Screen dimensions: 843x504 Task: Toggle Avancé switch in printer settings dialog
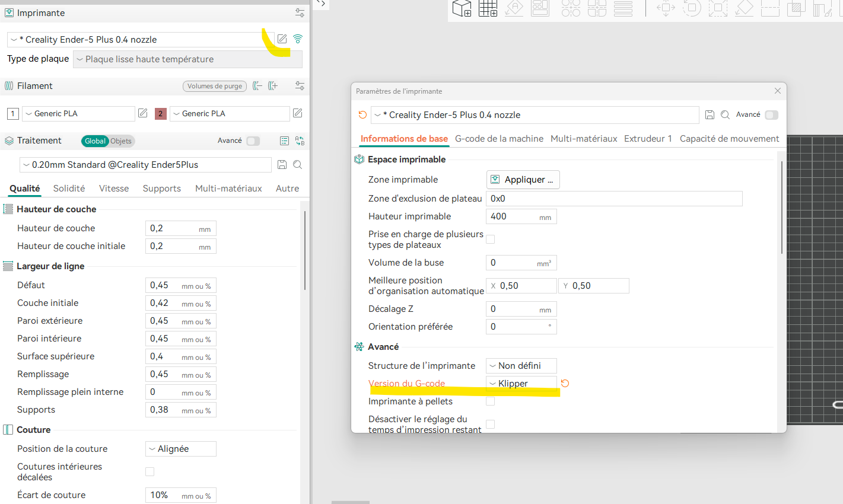click(x=771, y=115)
